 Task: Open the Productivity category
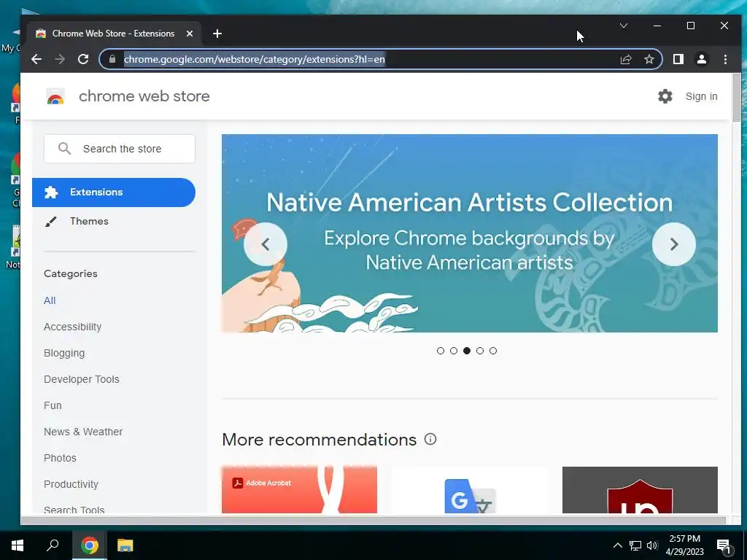71,484
